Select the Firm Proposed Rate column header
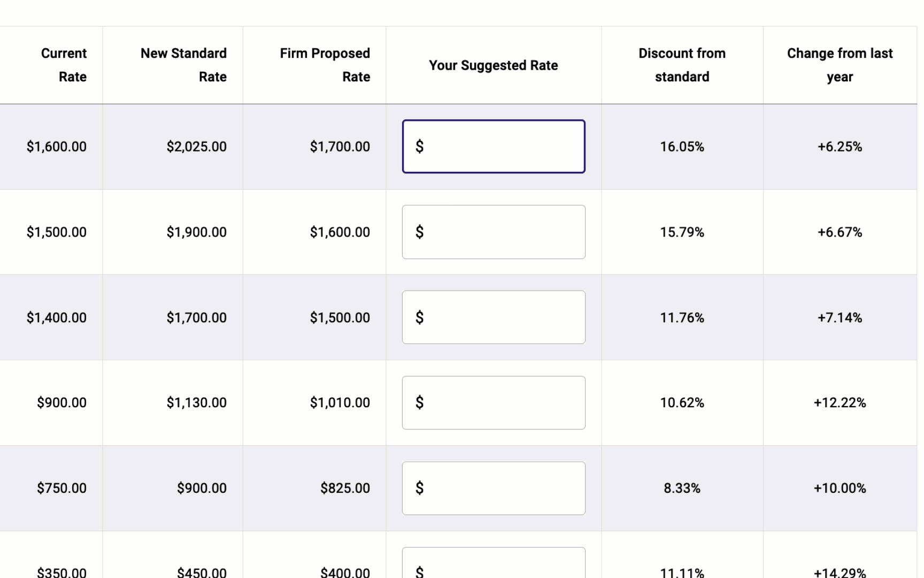Viewport: 924px width, 578px height. 324,65
